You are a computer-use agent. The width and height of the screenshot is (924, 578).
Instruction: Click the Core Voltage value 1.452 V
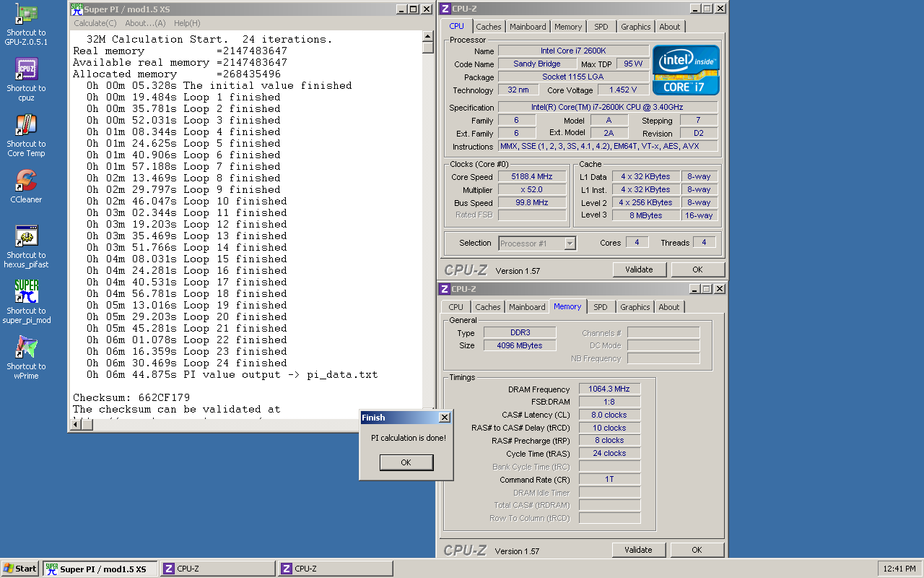click(623, 90)
